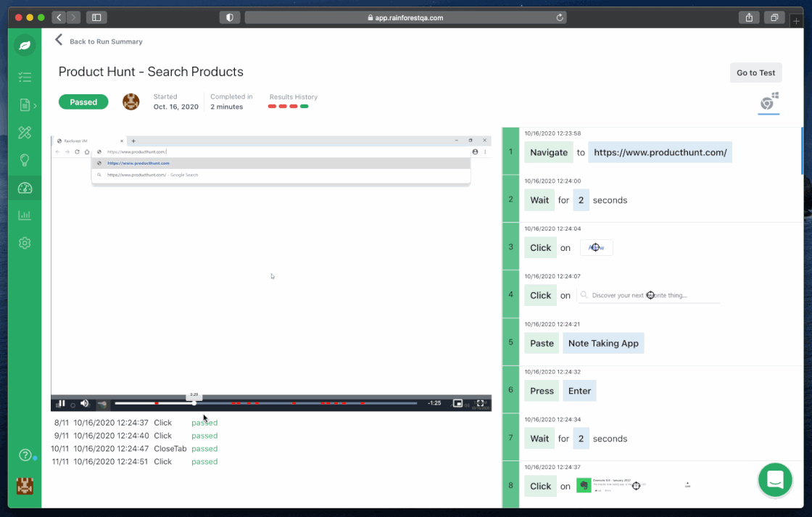Pause the test video playback
812x517 pixels.
click(61, 404)
